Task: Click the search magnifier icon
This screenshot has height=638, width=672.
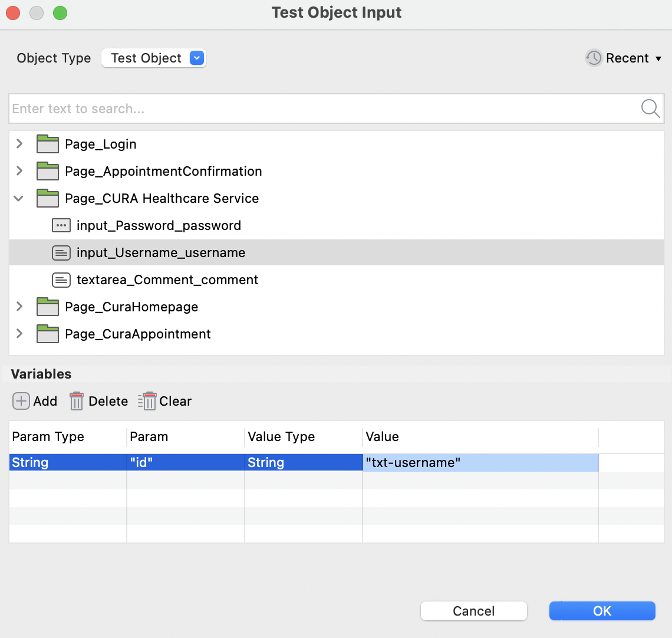Action: (650, 108)
